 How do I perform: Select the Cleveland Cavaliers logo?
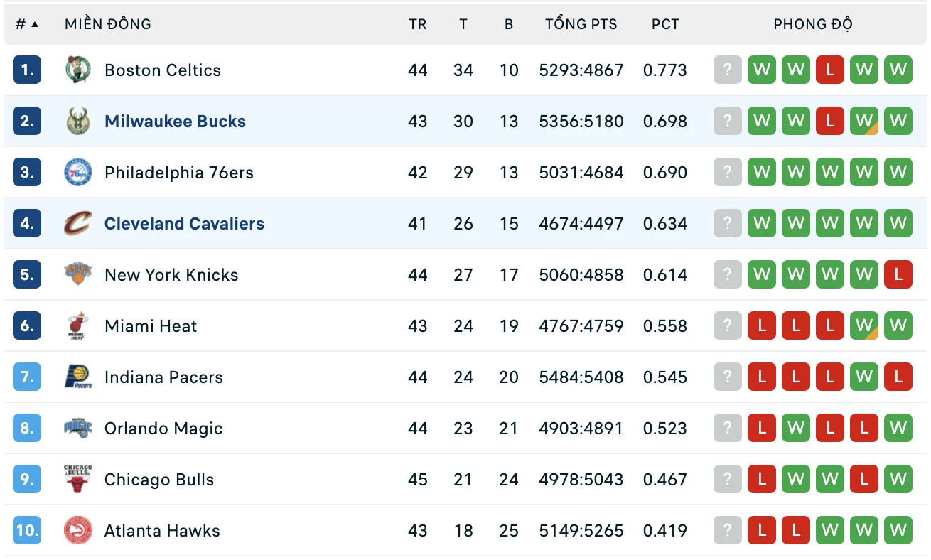click(78, 224)
